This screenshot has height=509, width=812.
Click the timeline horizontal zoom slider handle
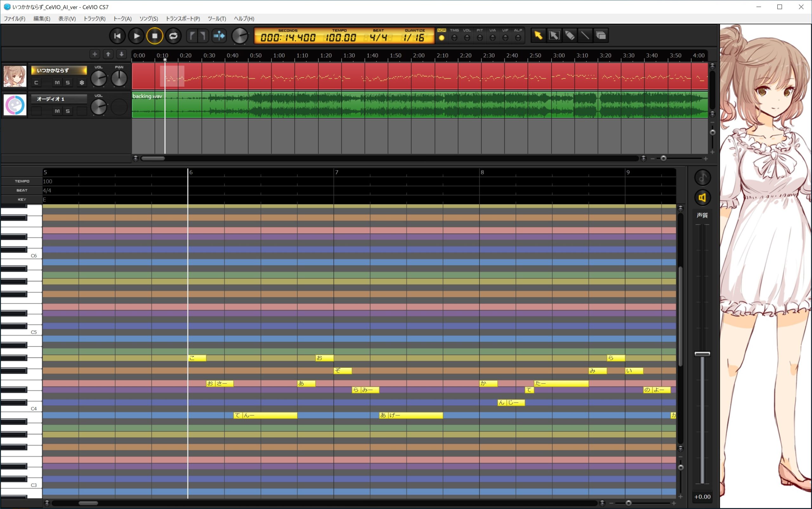pos(663,158)
